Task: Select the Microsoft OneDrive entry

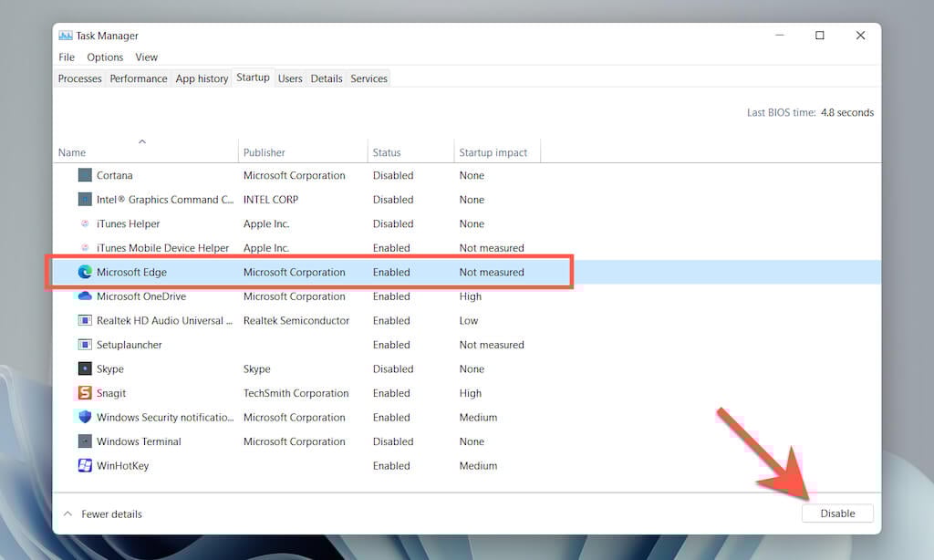Action: click(141, 296)
